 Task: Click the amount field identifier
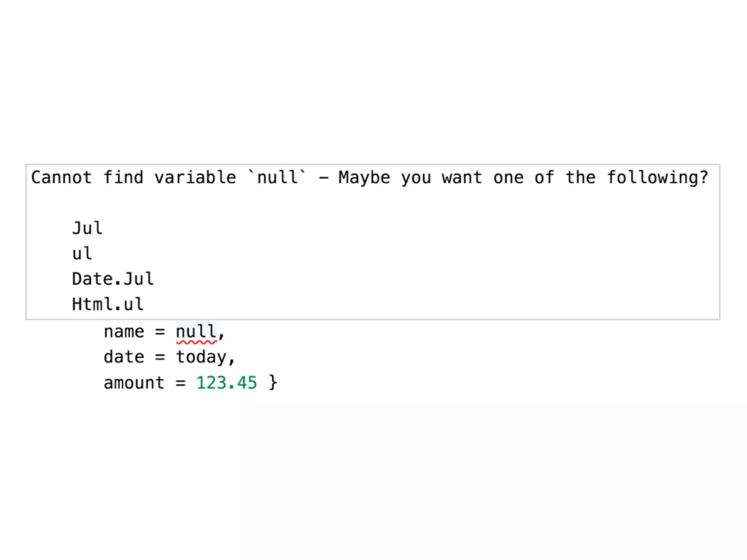coord(134,383)
